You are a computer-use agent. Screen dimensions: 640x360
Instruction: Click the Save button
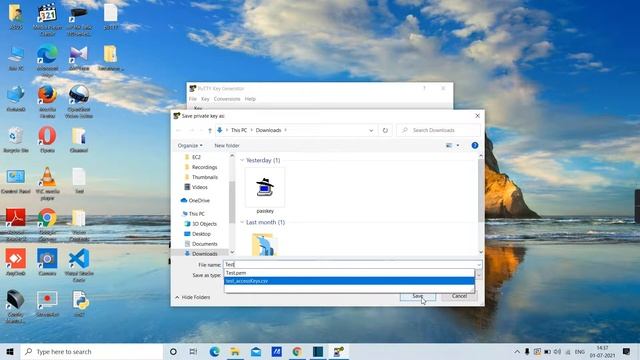(x=418, y=296)
